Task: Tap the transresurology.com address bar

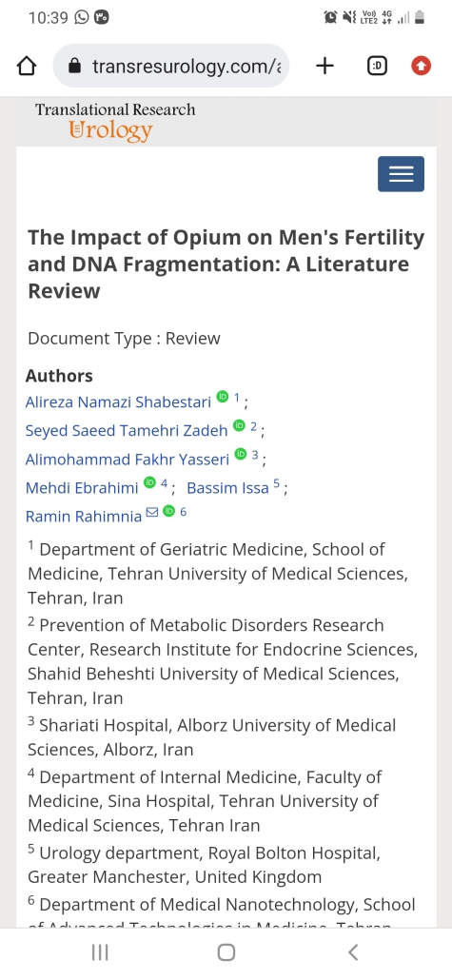Action: coord(170,66)
